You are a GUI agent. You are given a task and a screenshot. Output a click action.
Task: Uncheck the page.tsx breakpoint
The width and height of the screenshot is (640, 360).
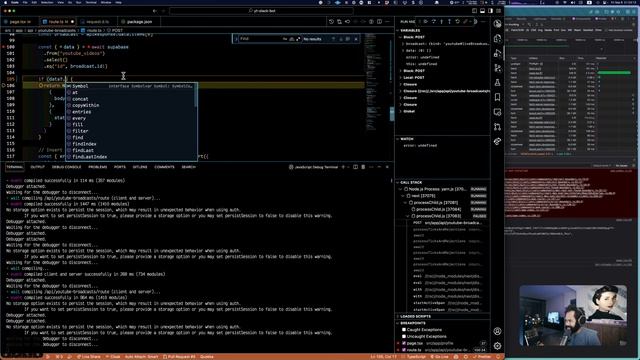click(x=404, y=343)
